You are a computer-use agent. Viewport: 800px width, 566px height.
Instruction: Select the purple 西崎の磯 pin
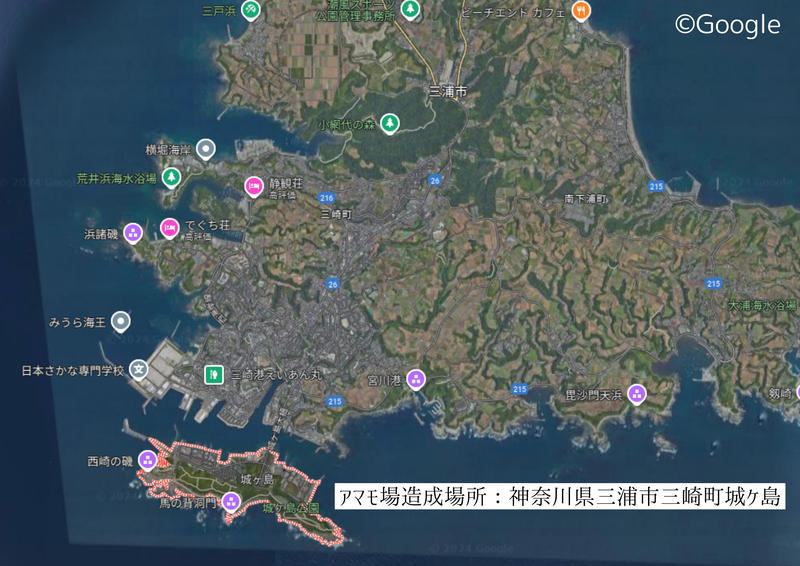pyautogui.click(x=147, y=460)
